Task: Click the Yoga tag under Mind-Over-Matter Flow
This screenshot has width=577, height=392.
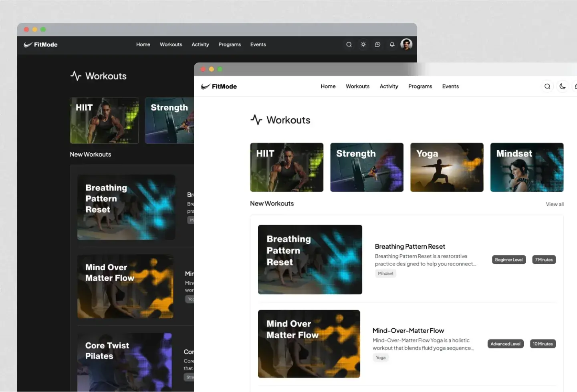Action: [x=381, y=358]
